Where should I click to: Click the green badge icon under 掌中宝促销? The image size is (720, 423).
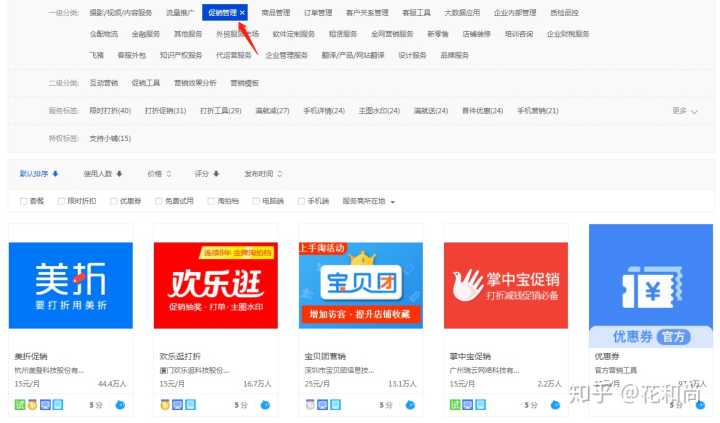455,405
